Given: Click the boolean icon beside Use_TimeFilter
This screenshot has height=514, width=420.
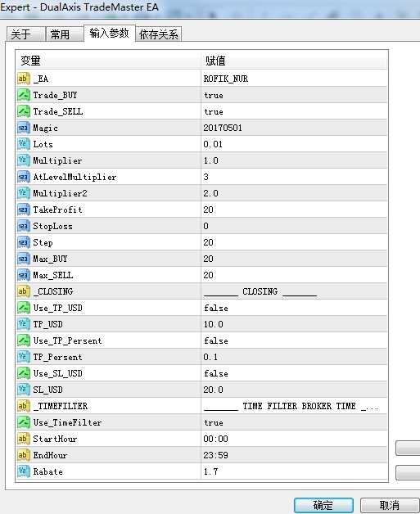Looking at the screenshot, I should tap(23, 422).
